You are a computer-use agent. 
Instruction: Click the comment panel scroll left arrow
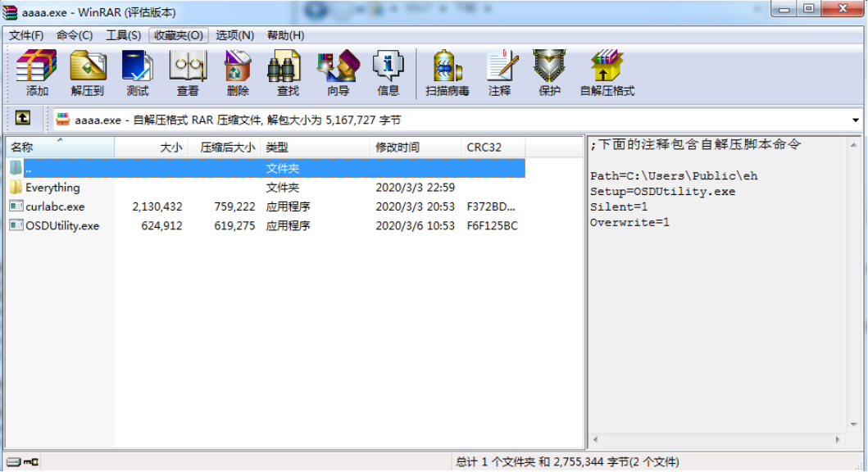[596, 440]
